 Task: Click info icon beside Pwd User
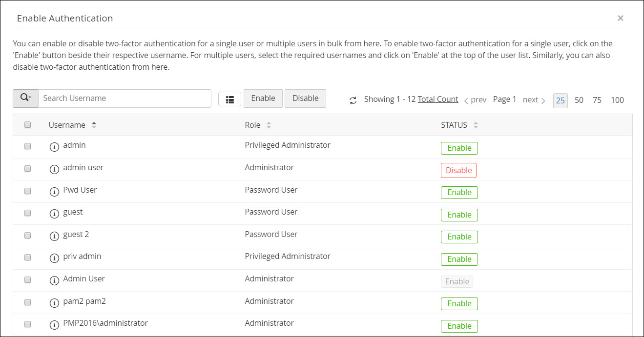[54, 192]
